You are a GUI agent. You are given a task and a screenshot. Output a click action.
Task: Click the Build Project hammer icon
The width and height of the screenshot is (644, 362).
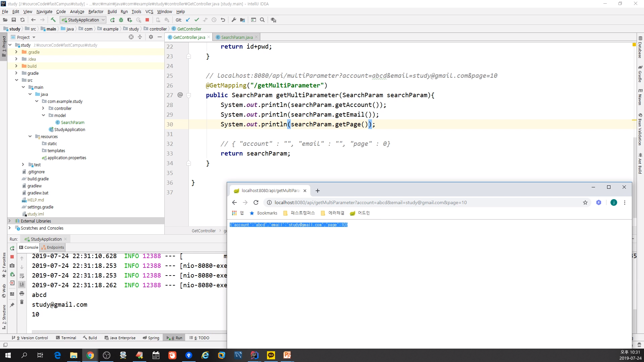point(53,20)
